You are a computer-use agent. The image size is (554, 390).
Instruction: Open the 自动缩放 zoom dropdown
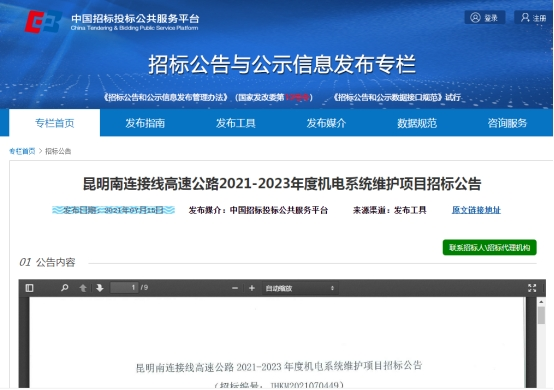(x=300, y=288)
